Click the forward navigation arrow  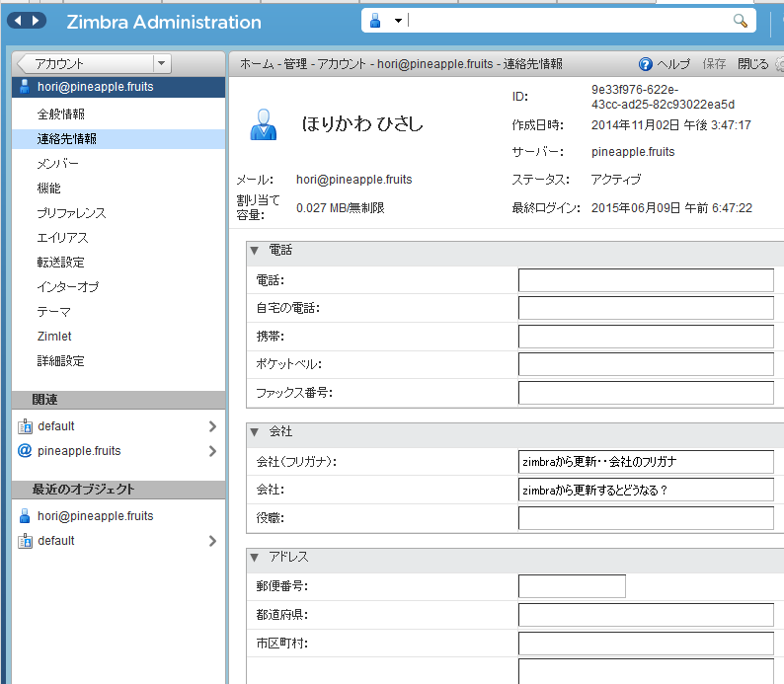(38, 21)
